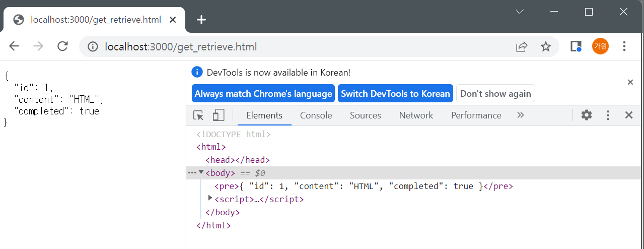Click the "completed": true text on page
644x249 pixels.
(57, 111)
